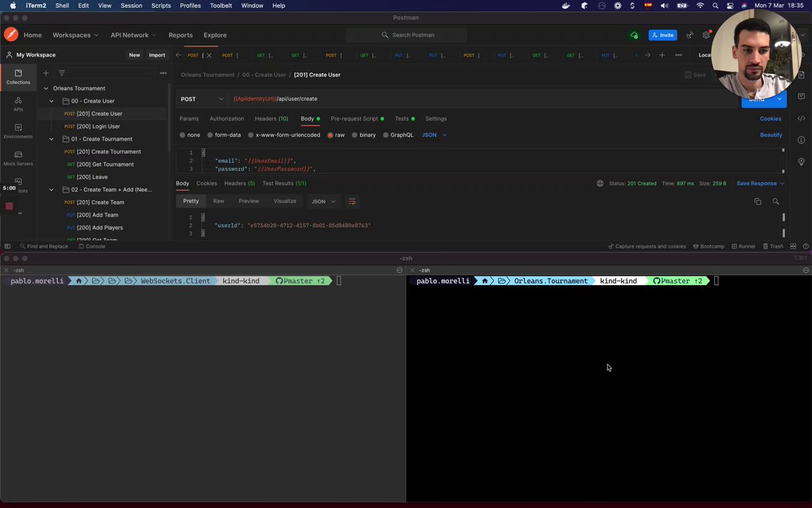This screenshot has width=812, height=508.
Task: Click the help icon in status bar
Action: tap(806, 246)
